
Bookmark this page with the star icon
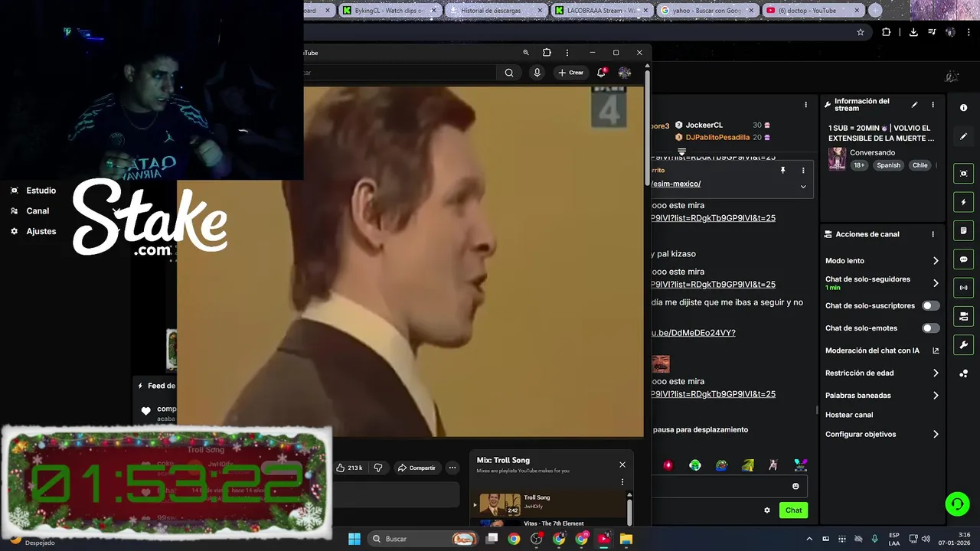coord(861,32)
